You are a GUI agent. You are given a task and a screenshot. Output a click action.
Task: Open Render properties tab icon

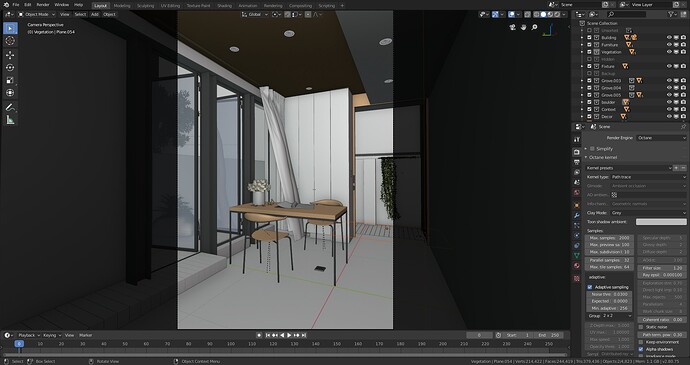(x=577, y=151)
